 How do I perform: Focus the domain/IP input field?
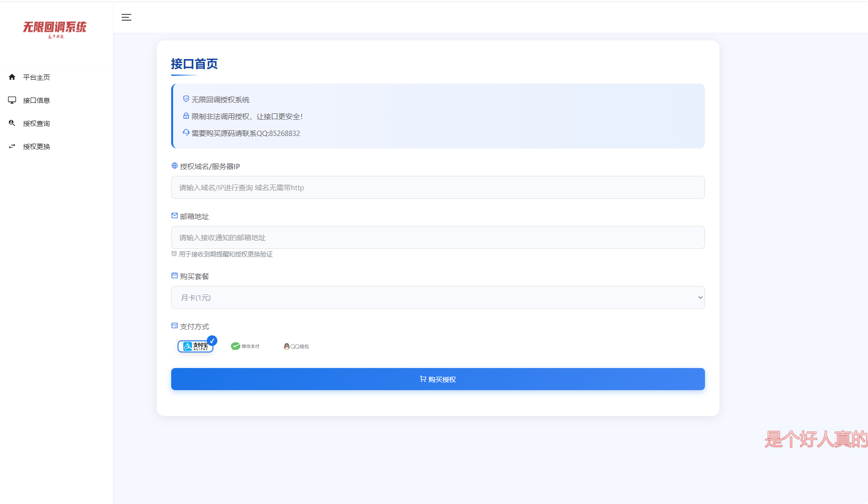click(437, 187)
